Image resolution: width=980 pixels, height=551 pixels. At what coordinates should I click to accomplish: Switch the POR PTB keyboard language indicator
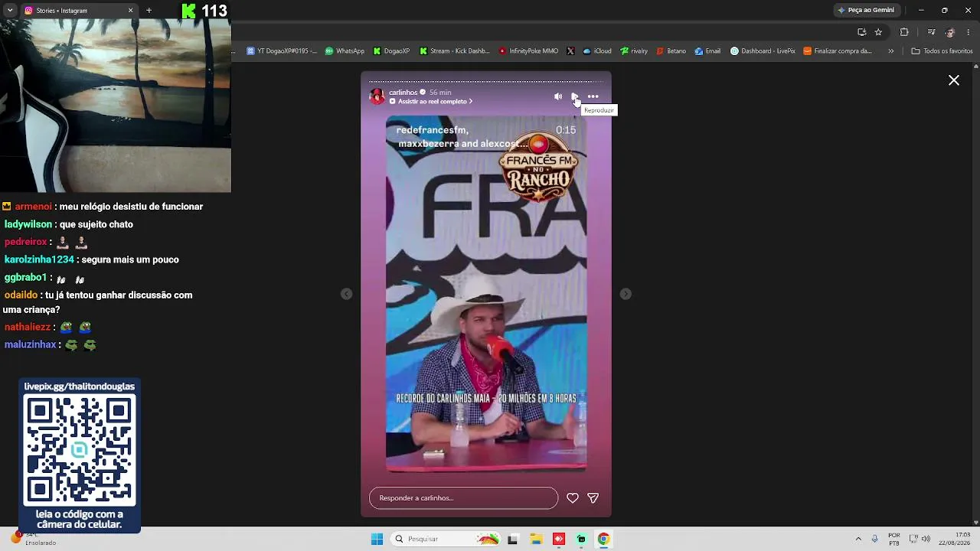pyautogui.click(x=894, y=539)
